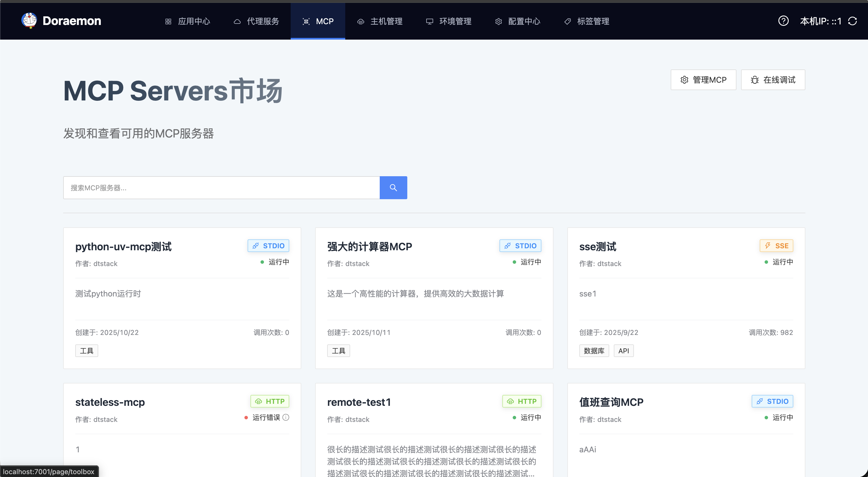Switch to 主机管理 in the navigation
The width and height of the screenshot is (868, 477).
point(380,21)
